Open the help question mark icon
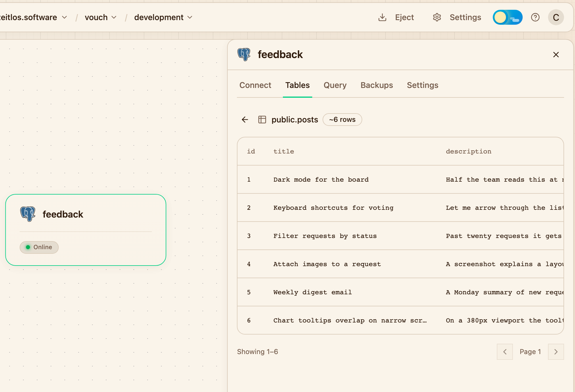 point(535,18)
